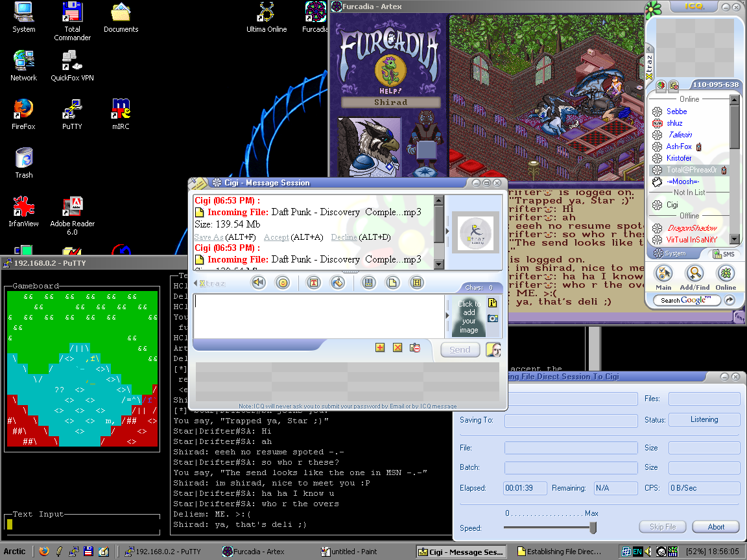Viewport: 747px width, 560px height.
Task: Open Ultima Online desktop shortcut
Action: tap(267, 17)
